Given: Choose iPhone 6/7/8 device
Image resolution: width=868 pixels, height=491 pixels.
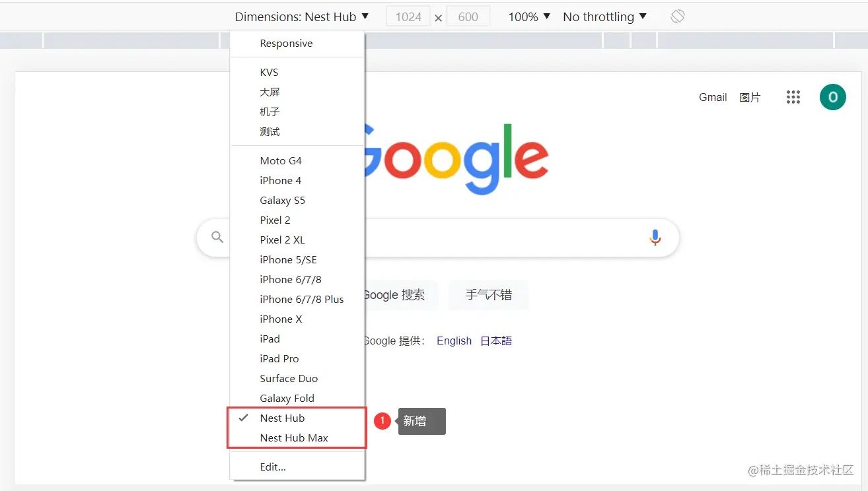Looking at the screenshot, I should click(297, 280).
